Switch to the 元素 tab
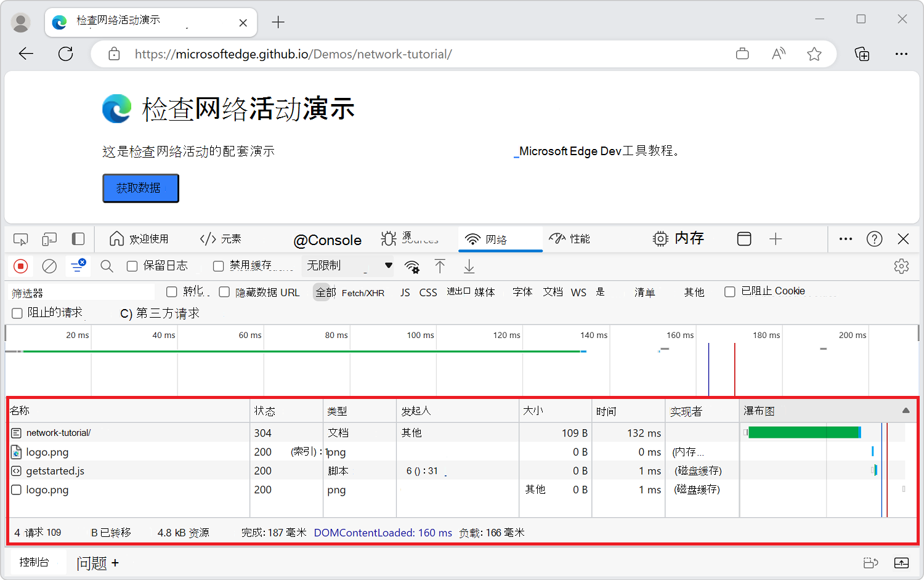The height and width of the screenshot is (580, 924). [221, 239]
